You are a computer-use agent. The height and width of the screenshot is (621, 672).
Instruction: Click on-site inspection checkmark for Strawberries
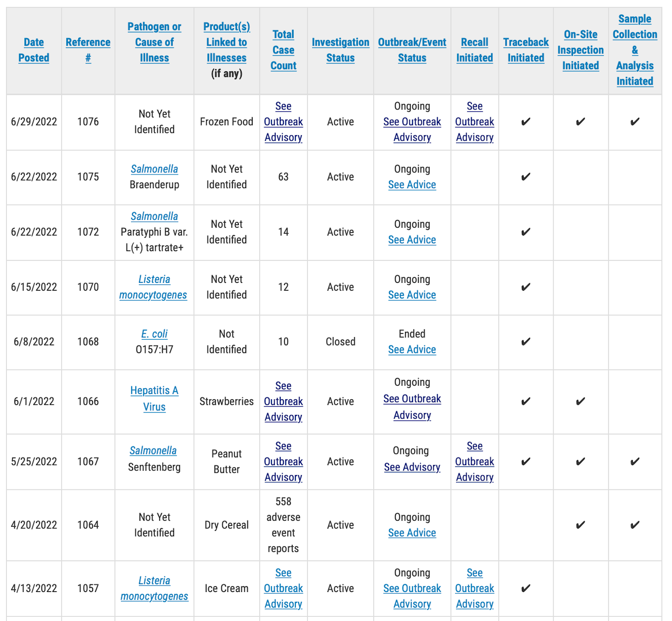pyautogui.click(x=580, y=401)
